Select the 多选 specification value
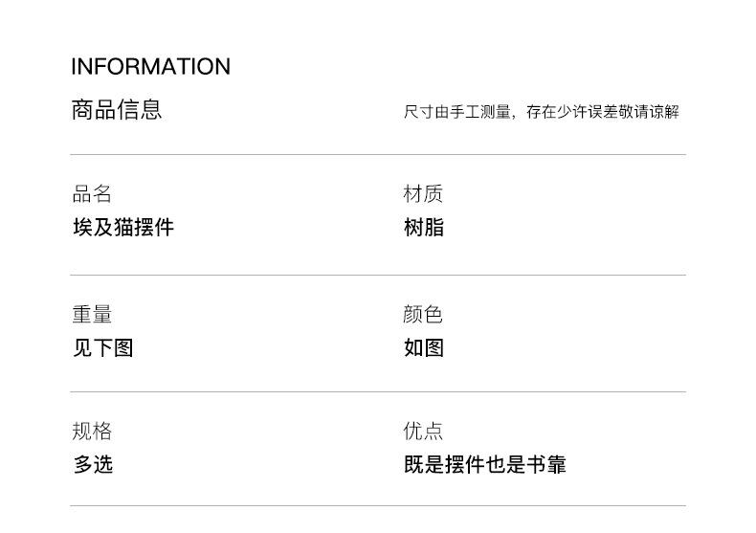Viewport: 756px width, 533px height. point(93,465)
